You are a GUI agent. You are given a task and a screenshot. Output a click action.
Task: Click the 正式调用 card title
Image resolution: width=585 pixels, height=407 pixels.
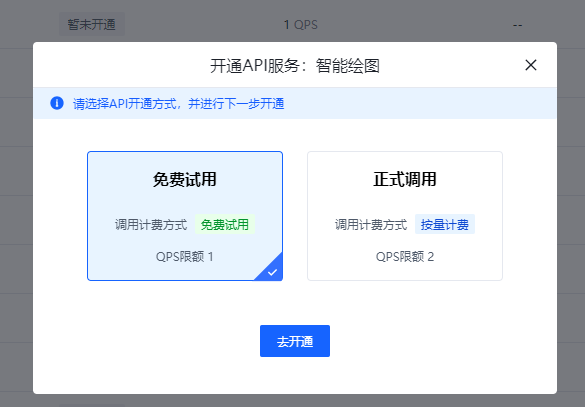405,179
